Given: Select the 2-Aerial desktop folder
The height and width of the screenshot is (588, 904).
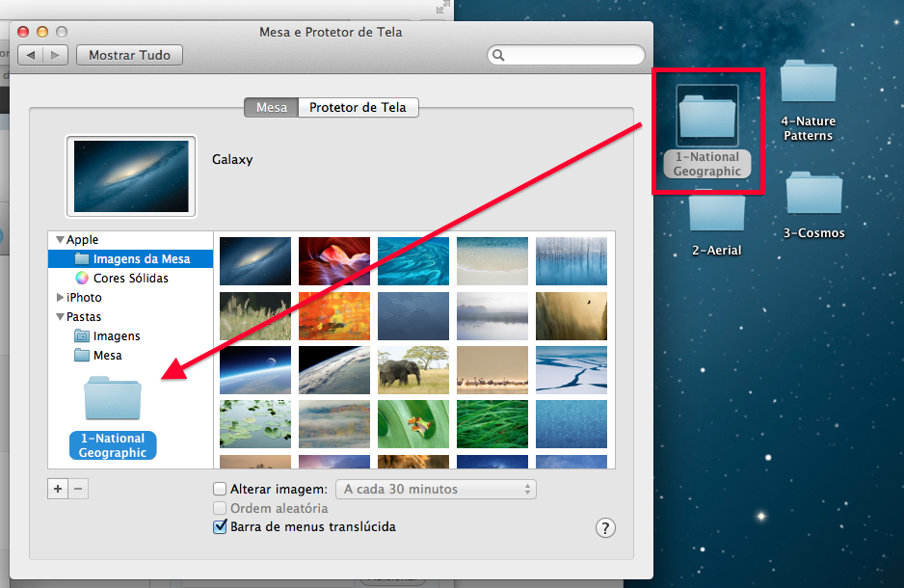Looking at the screenshot, I should (716, 211).
